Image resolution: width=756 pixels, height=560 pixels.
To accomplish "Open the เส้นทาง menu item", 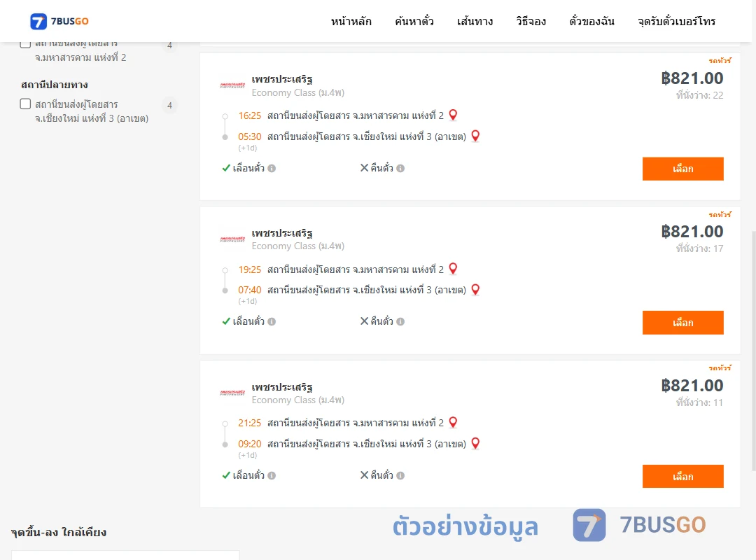I will pos(475,21).
